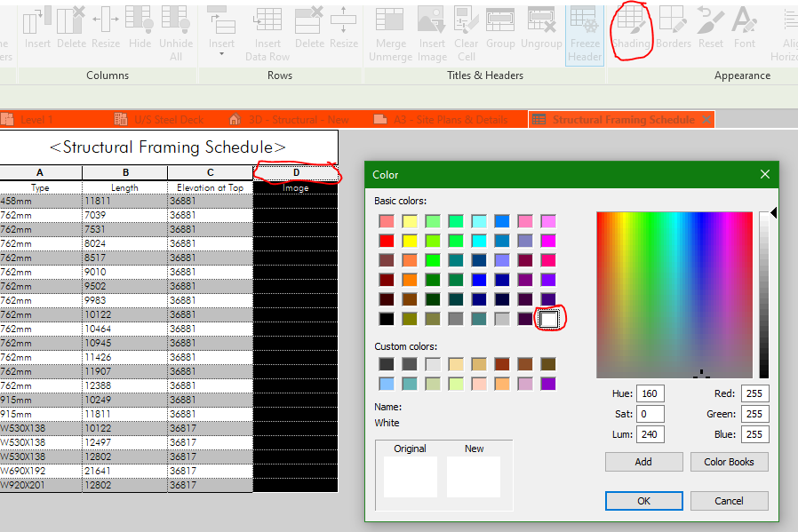Pick the black basic color swatch

pyautogui.click(x=387, y=319)
